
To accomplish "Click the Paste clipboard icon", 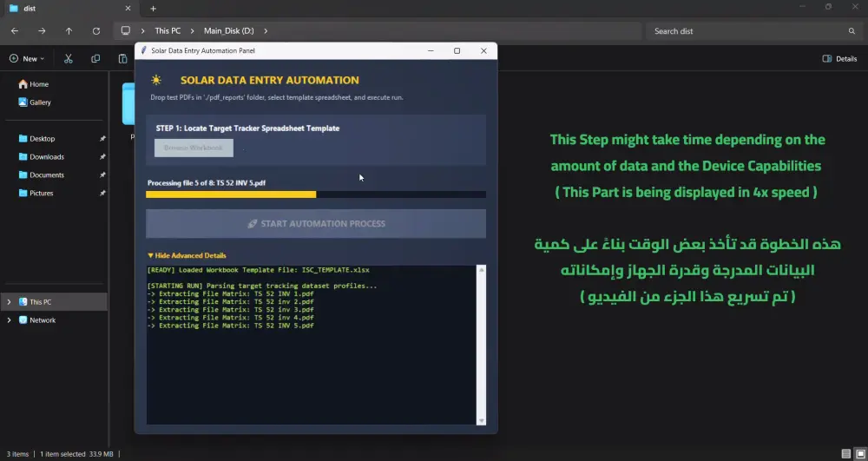I will 123,59.
